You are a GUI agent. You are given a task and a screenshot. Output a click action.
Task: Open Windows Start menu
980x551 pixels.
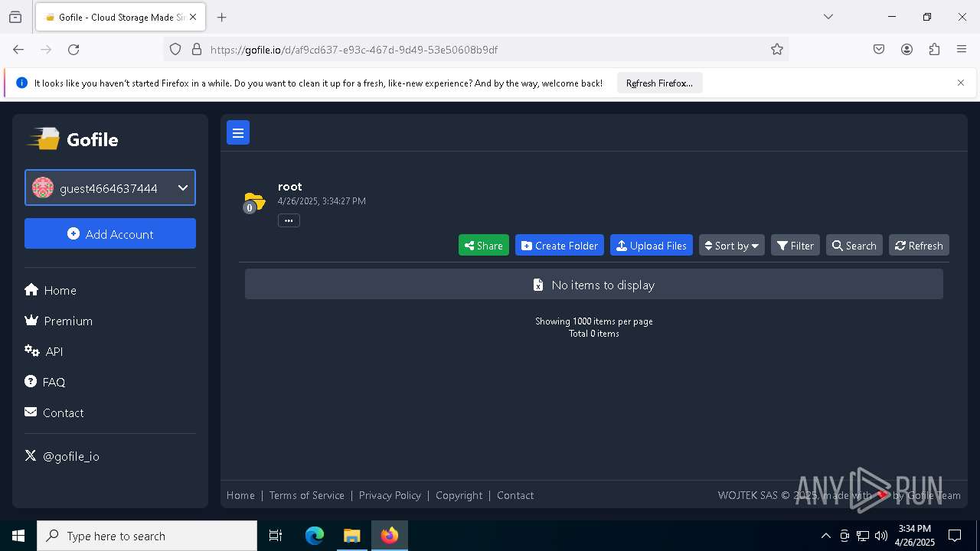18,536
